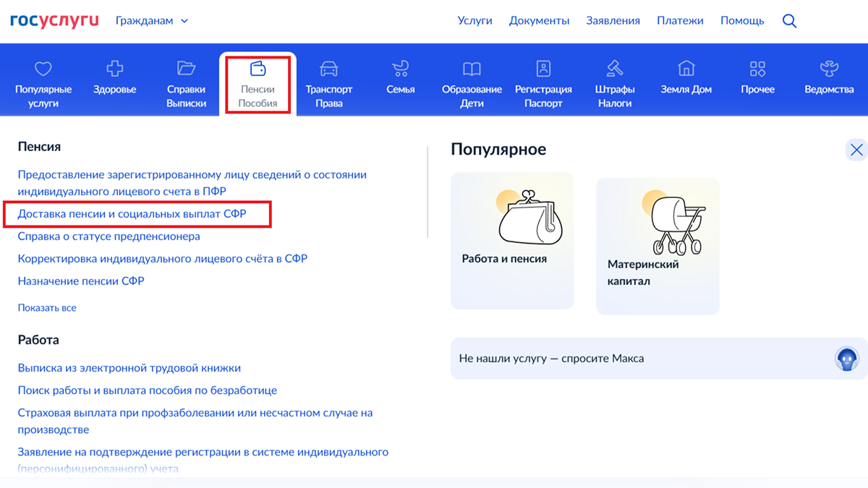
Task: Switch to Справки Выписки tab label
Action: point(187,96)
